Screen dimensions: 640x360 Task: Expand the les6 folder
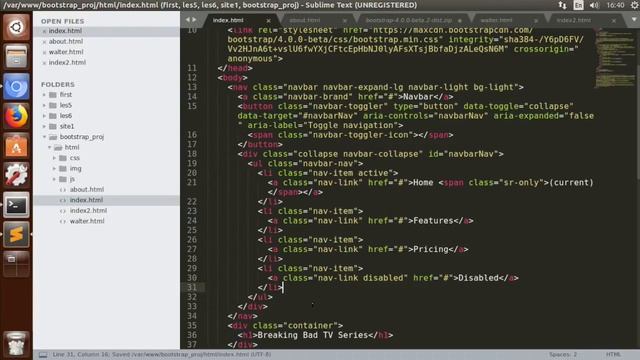[44, 116]
